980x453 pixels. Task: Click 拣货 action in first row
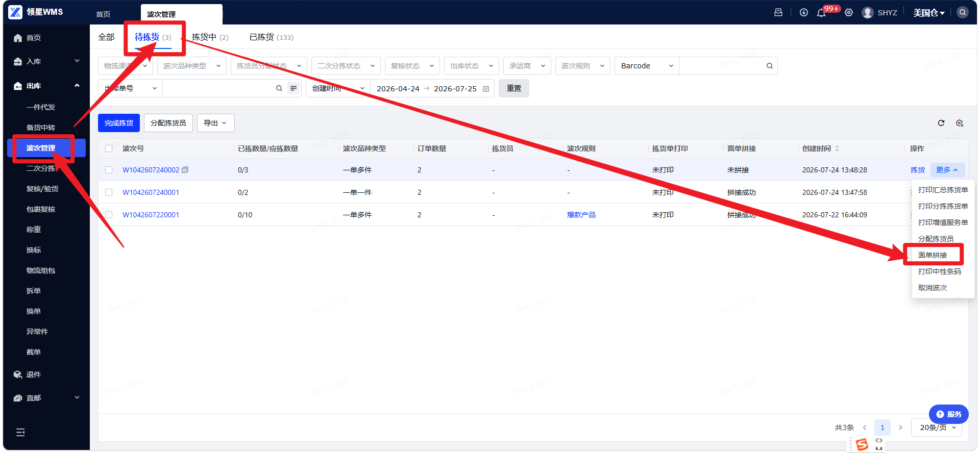[x=918, y=170]
